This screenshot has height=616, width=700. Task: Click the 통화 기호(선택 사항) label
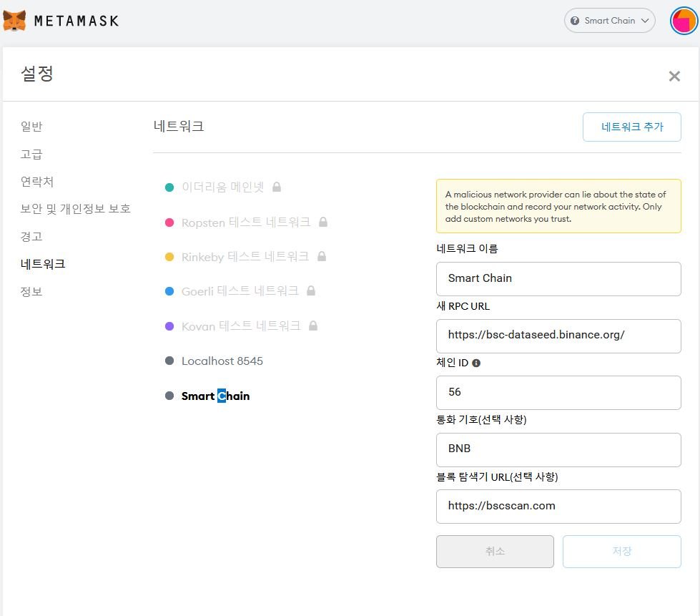pyautogui.click(x=481, y=419)
